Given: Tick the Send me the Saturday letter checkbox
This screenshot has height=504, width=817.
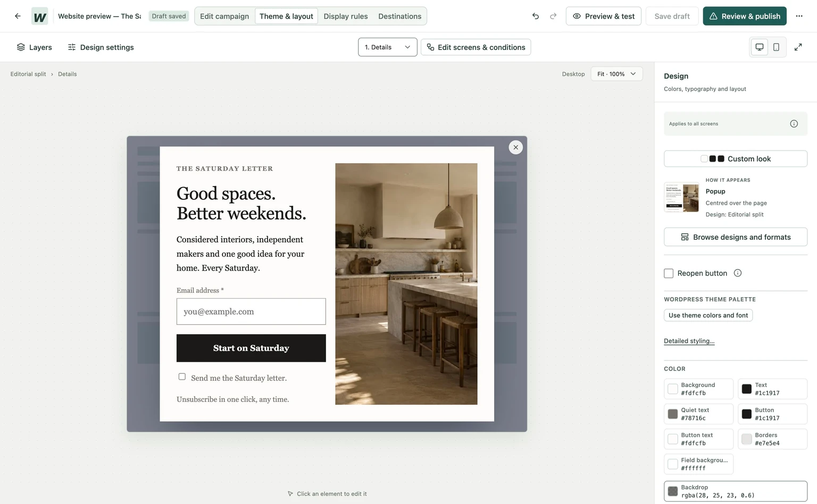Looking at the screenshot, I should pyautogui.click(x=182, y=376).
